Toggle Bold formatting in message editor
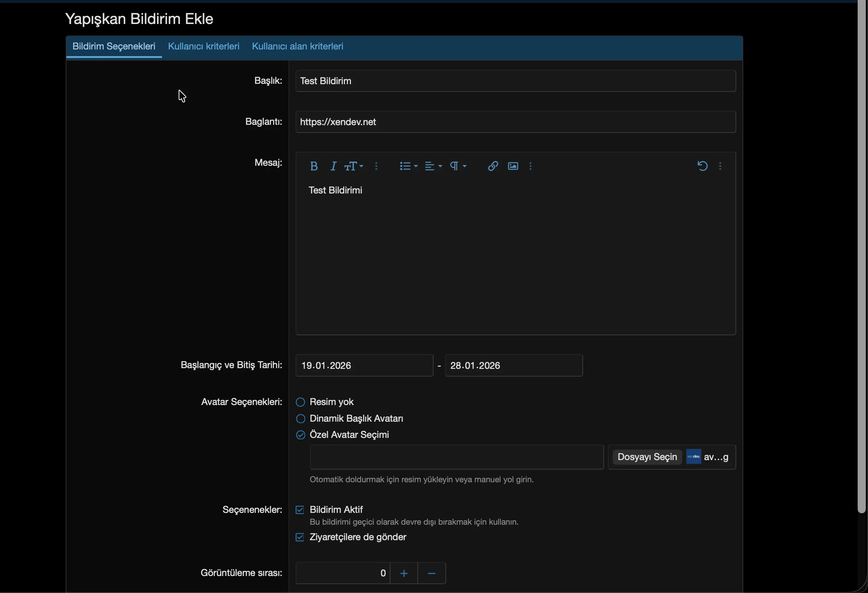The image size is (868, 593). pos(314,166)
